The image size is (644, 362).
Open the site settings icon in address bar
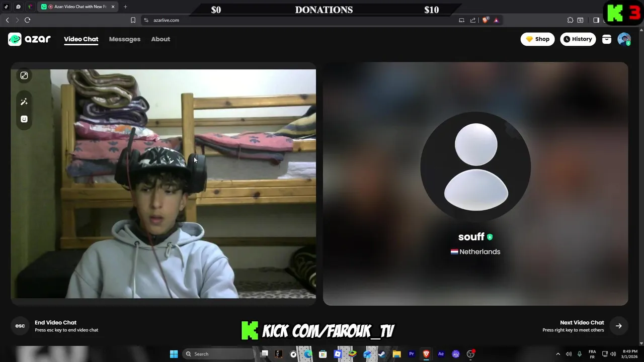(146, 20)
